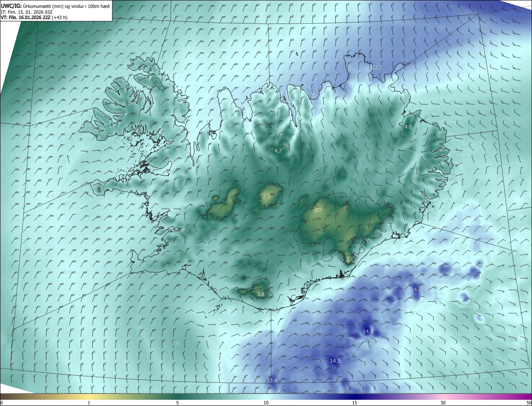Click the 4.7 value label in the north
Image resolution: width=532 pixels, height=406 pixels.
(x=278, y=151)
